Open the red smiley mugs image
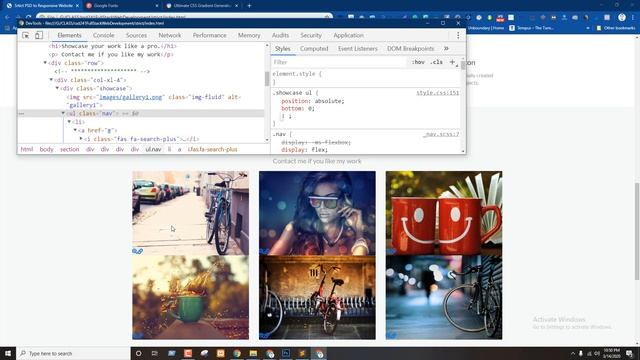The width and height of the screenshot is (640, 360). coord(444,213)
